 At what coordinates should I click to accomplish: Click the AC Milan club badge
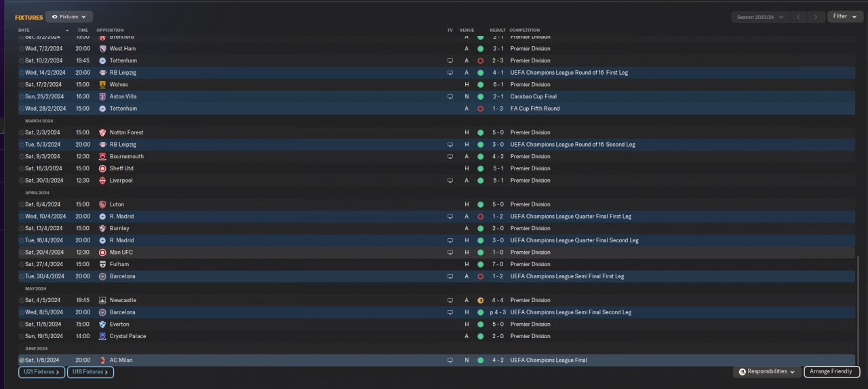pyautogui.click(x=102, y=360)
